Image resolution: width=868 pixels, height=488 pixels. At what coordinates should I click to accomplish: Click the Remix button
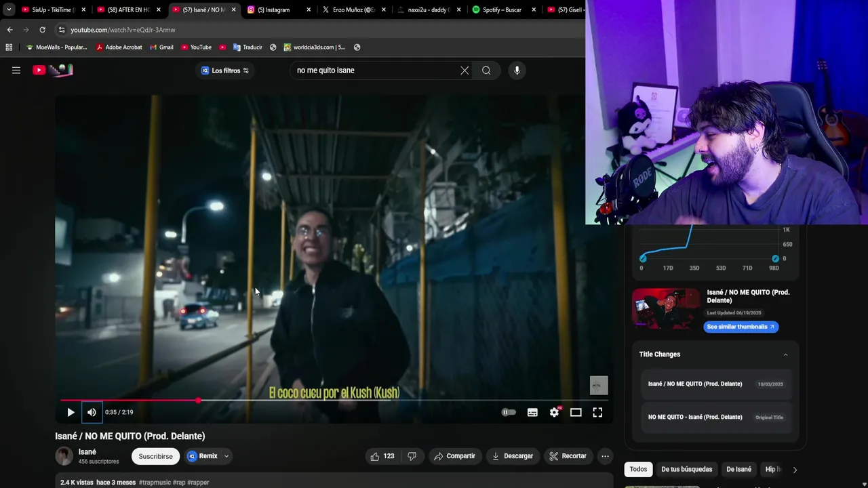click(202, 456)
